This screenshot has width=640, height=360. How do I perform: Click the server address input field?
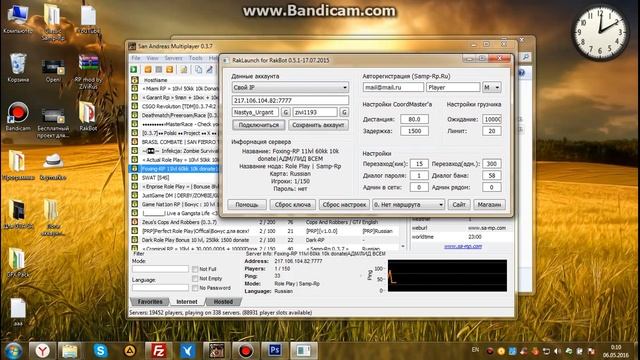coord(290,100)
